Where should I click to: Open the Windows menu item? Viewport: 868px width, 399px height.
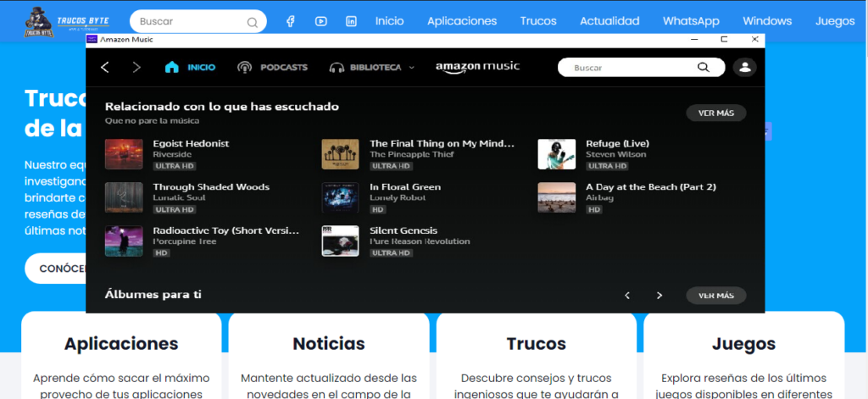point(767,21)
